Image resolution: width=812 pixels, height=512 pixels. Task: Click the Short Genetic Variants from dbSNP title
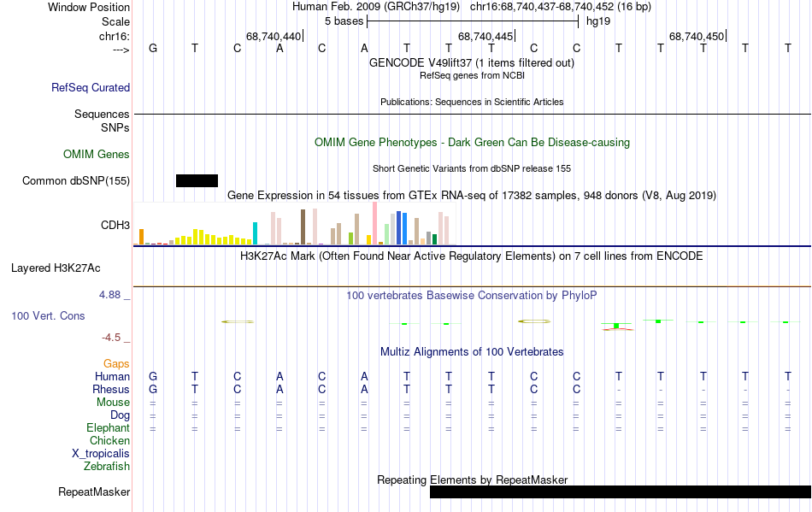coord(472,168)
